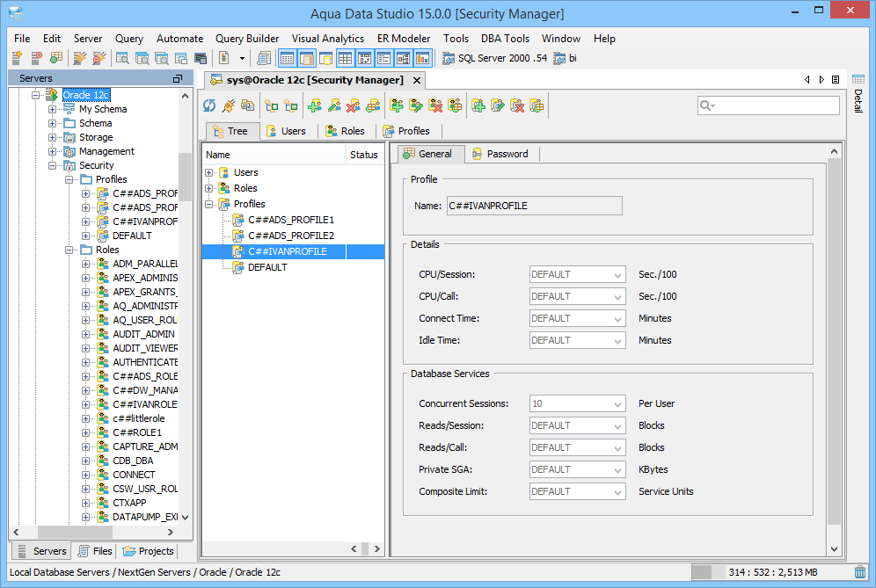Click the unregister server icon
This screenshot has height=588, width=876.
tap(36, 57)
